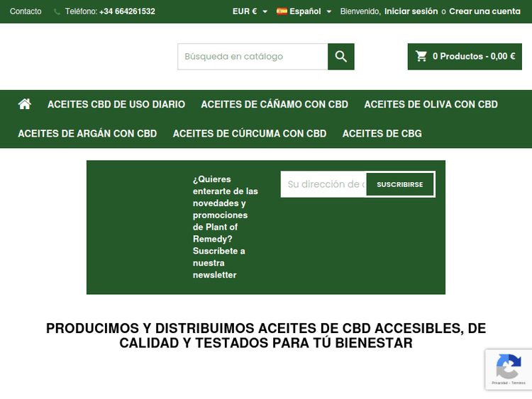This screenshot has height=399, width=532.
Task: Open Aceites de argán con CBD category
Action: tap(87, 133)
